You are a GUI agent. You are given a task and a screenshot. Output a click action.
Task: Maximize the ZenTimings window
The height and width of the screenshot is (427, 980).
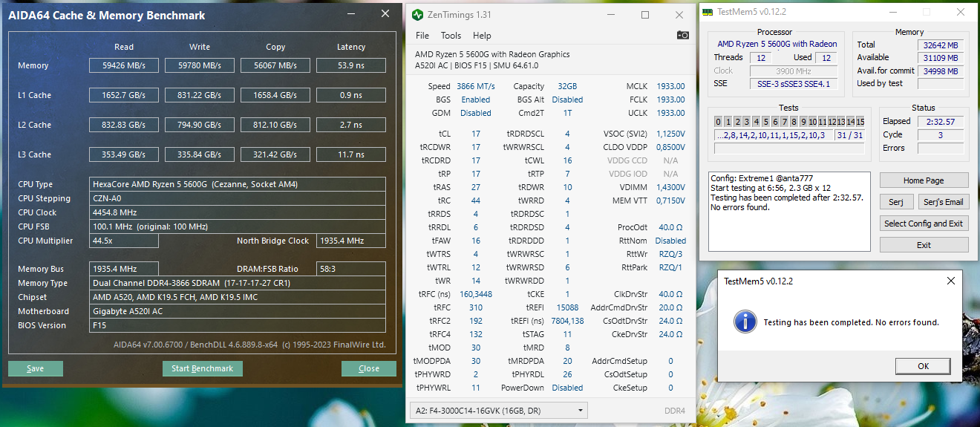pyautogui.click(x=644, y=15)
